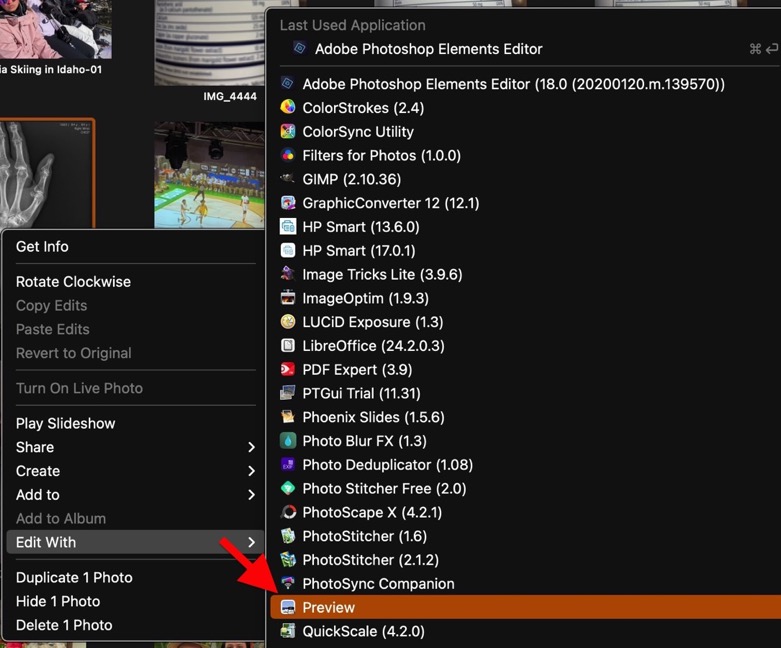This screenshot has height=648, width=781.
Task: Click the PhotoStitcher (1.6) icon
Action: click(x=288, y=535)
